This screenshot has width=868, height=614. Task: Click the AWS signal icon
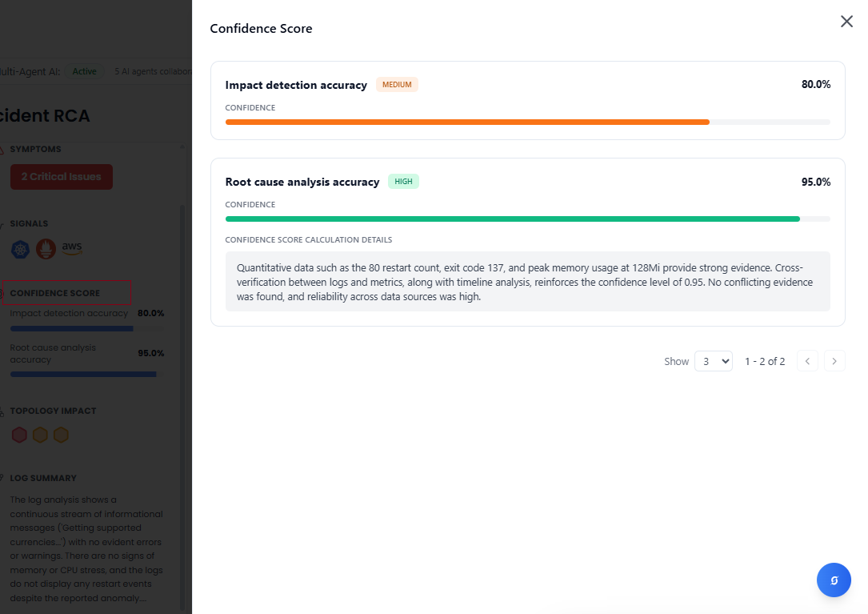pyautogui.click(x=72, y=248)
